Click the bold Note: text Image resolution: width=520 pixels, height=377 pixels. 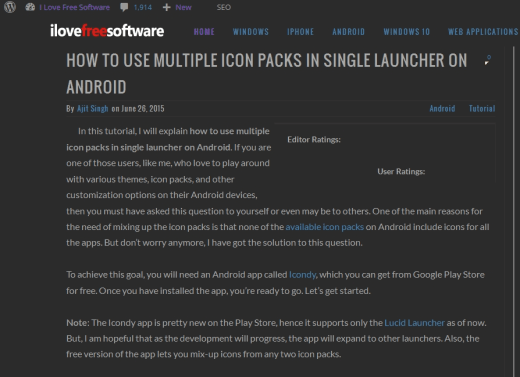tap(78, 323)
